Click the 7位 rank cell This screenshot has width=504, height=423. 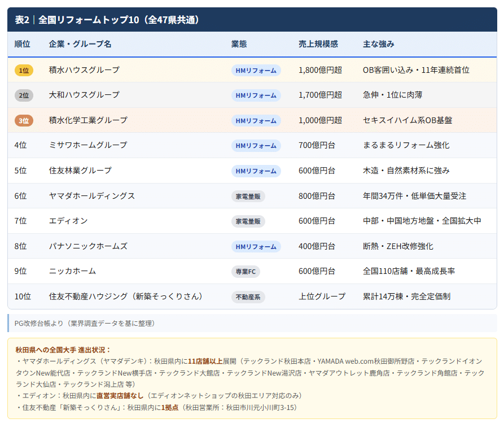[20, 221]
